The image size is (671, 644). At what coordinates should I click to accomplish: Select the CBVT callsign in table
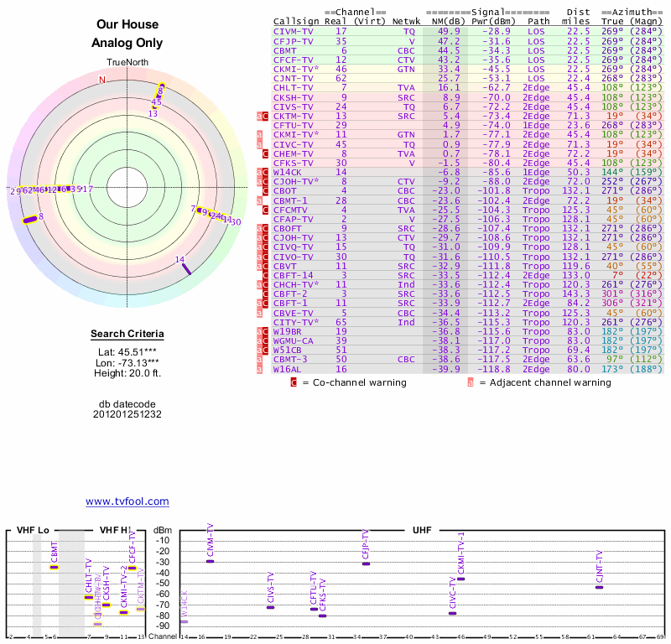[x=285, y=266]
